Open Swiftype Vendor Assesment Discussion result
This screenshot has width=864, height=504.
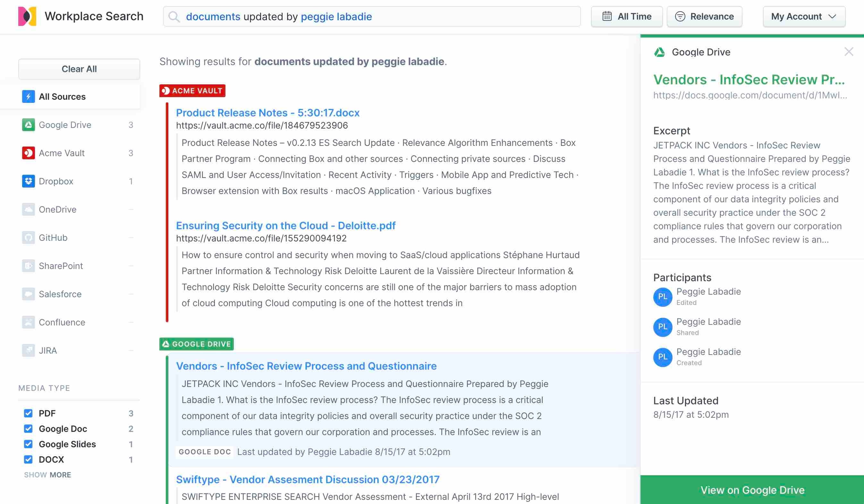coord(308,479)
